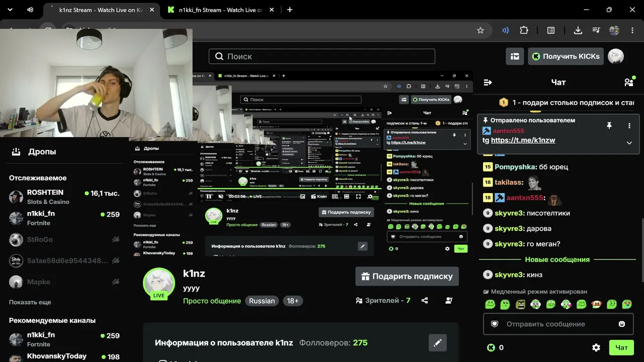Open a new browser tab
The image size is (644, 362).
coord(289,10)
